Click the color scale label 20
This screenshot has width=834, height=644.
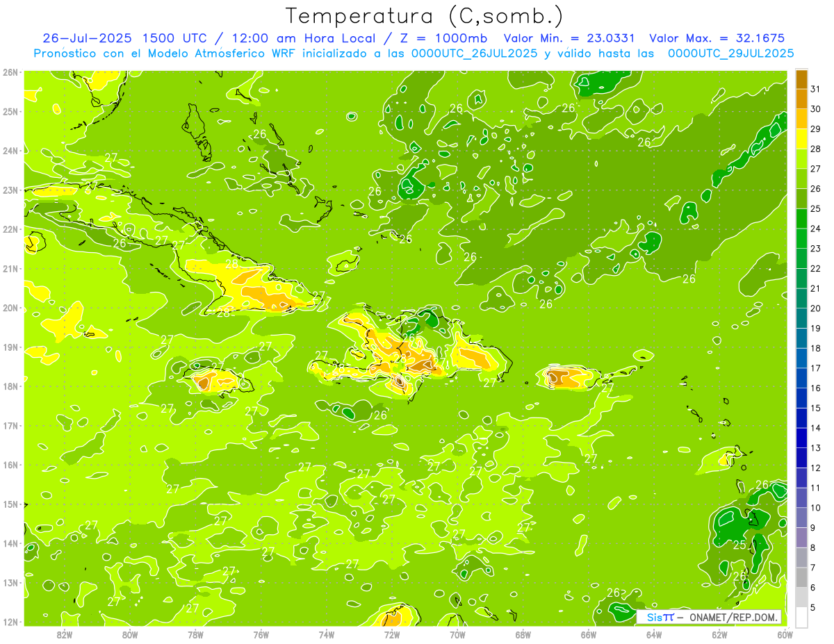pyautogui.click(x=816, y=308)
